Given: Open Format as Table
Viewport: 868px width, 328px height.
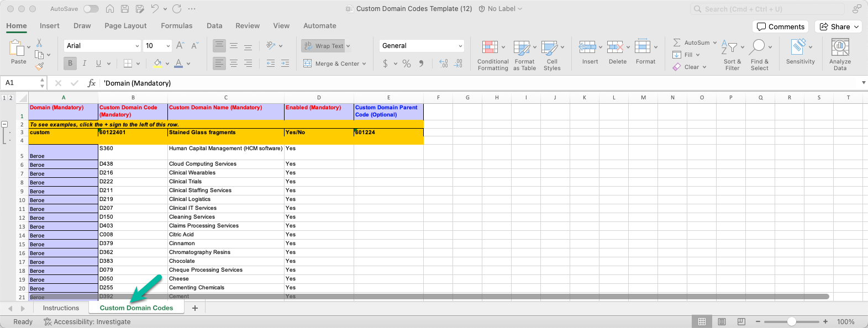Looking at the screenshot, I should coord(522,47).
